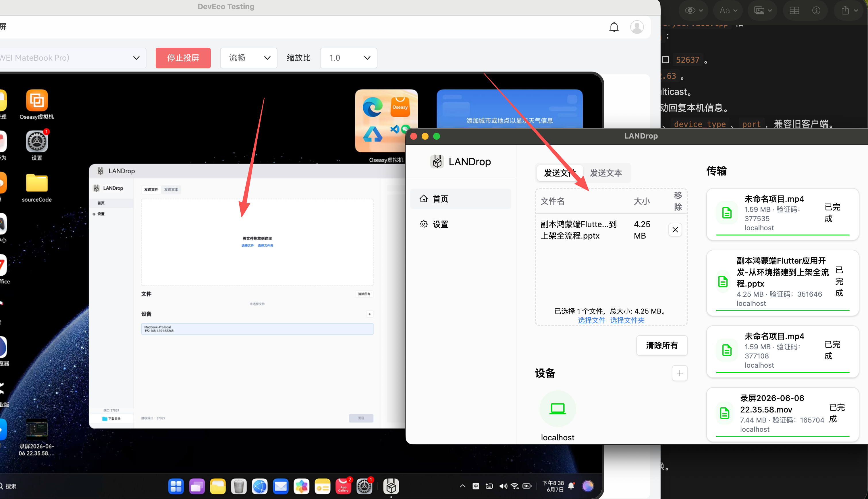Click the 清除所有 button in the mirrored LANDrop window
868x499 pixels.
(364, 294)
